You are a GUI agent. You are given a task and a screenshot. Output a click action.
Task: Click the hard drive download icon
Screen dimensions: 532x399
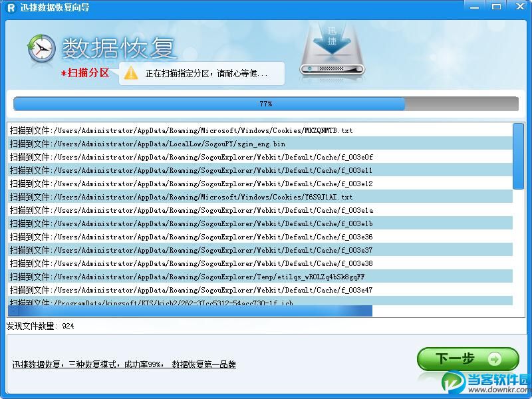coord(331,49)
